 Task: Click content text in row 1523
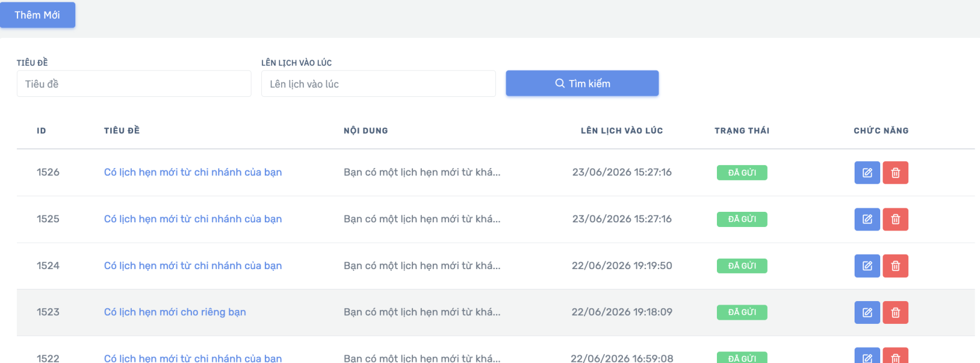pos(422,312)
